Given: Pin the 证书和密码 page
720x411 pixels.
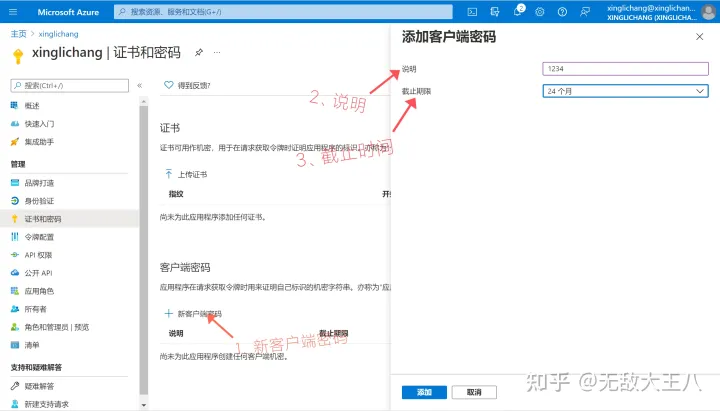Looking at the screenshot, I should [x=198, y=52].
